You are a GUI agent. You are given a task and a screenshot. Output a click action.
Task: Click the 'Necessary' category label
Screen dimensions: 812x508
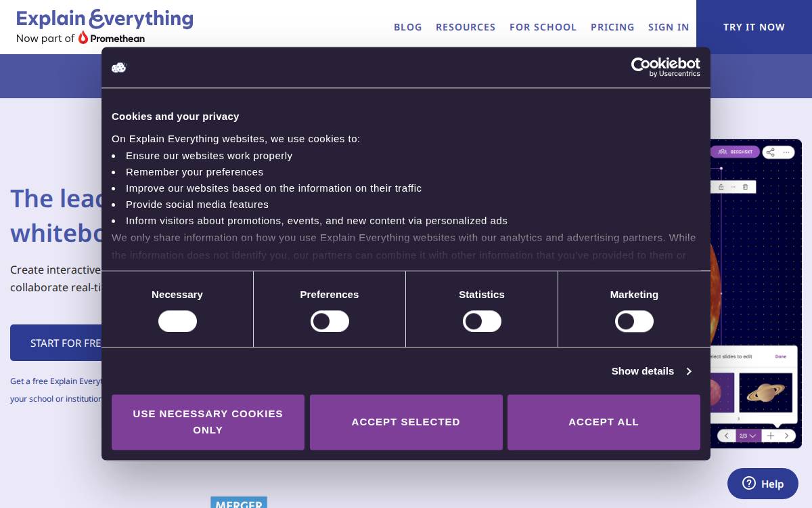tap(177, 295)
